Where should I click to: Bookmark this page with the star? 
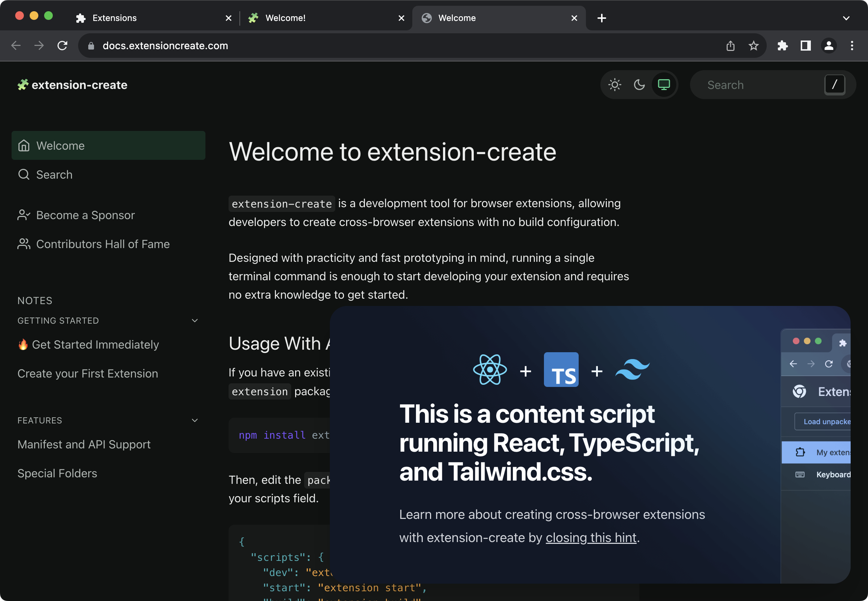click(753, 46)
